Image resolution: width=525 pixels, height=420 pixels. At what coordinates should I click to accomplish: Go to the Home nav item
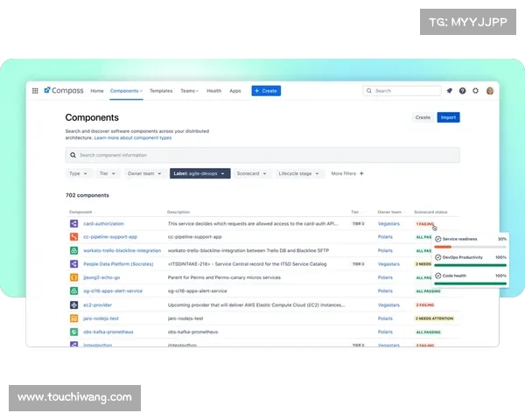point(97,91)
